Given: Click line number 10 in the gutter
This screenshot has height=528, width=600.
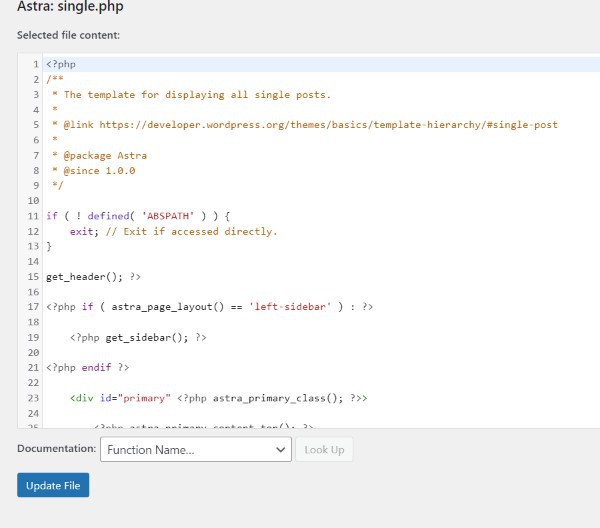Looking at the screenshot, I should pos(33,200).
